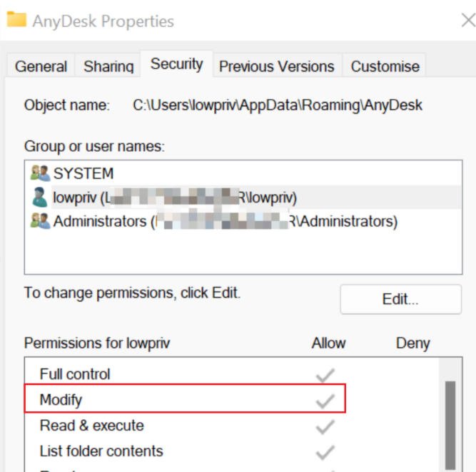Click the Allow checkmark for Full control
This screenshot has width=476, height=472.
coord(325,375)
